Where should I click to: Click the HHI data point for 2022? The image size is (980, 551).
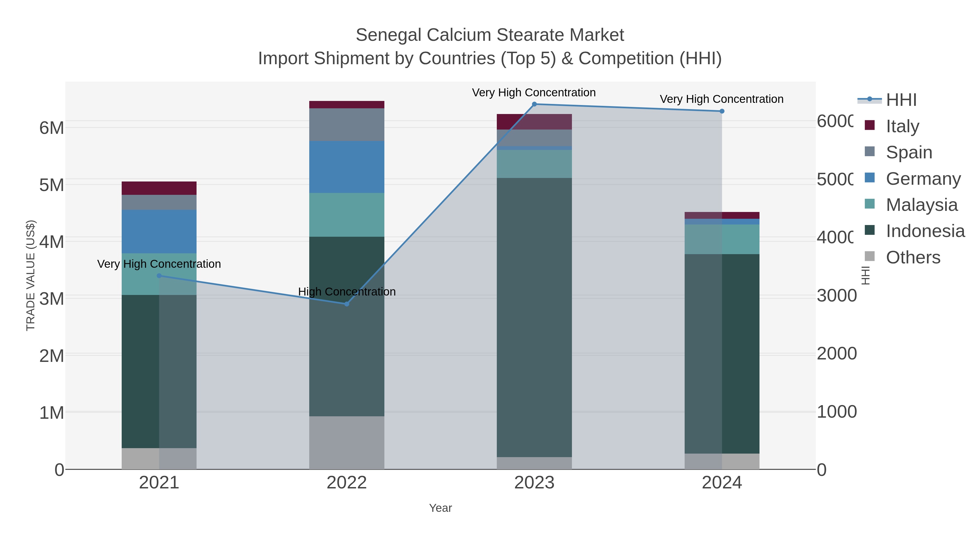[347, 304]
